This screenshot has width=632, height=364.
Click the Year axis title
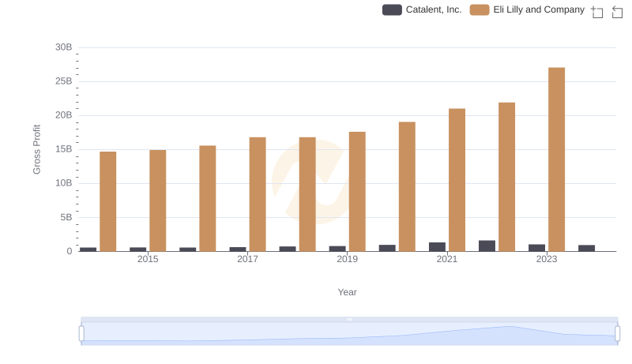click(348, 292)
